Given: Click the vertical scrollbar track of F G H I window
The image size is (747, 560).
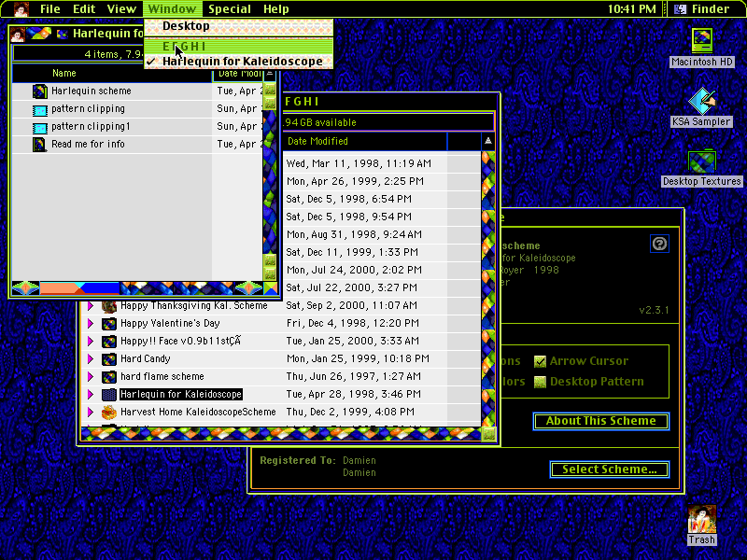Looking at the screenshot, I should click(487, 289).
